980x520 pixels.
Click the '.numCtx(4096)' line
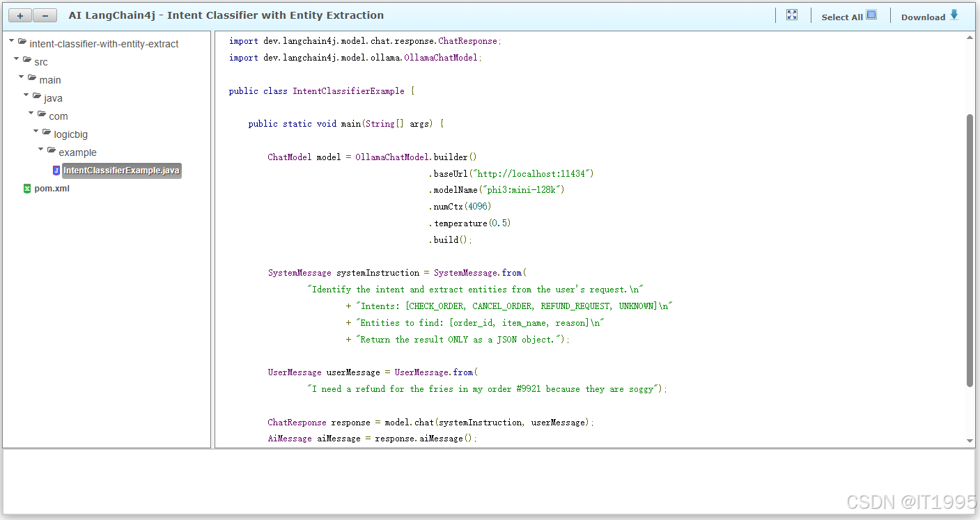click(461, 207)
